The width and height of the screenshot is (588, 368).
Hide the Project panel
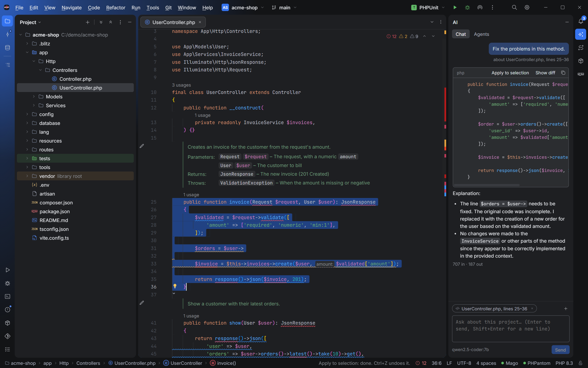point(130,22)
